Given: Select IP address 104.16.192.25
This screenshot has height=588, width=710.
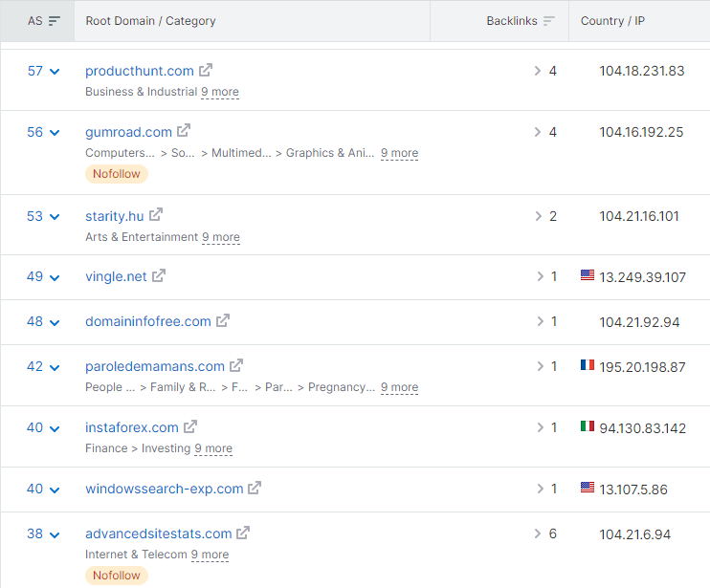Looking at the screenshot, I should (x=641, y=132).
